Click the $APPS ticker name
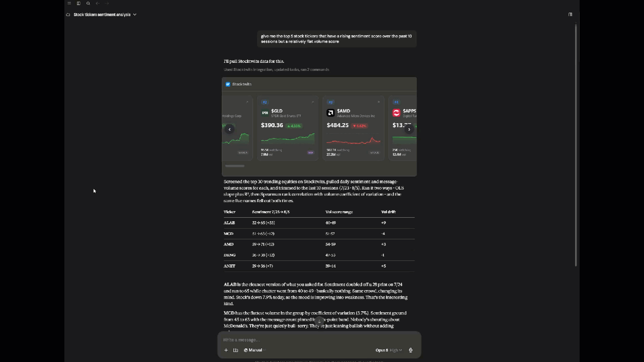The width and height of the screenshot is (644, 362). tap(409, 111)
